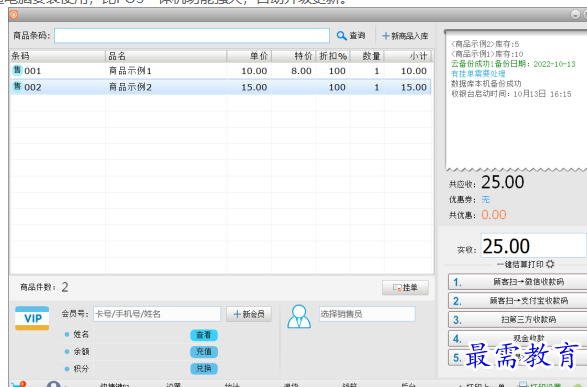Click the 8.00 special price cell
The height and width of the screenshot is (387, 587).
(x=301, y=71)
